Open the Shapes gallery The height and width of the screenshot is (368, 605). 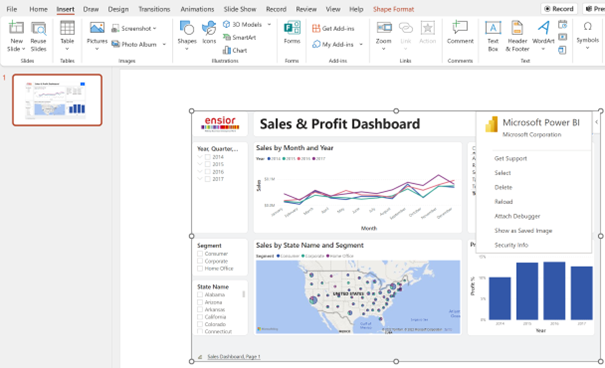click(x=187, y=35)
